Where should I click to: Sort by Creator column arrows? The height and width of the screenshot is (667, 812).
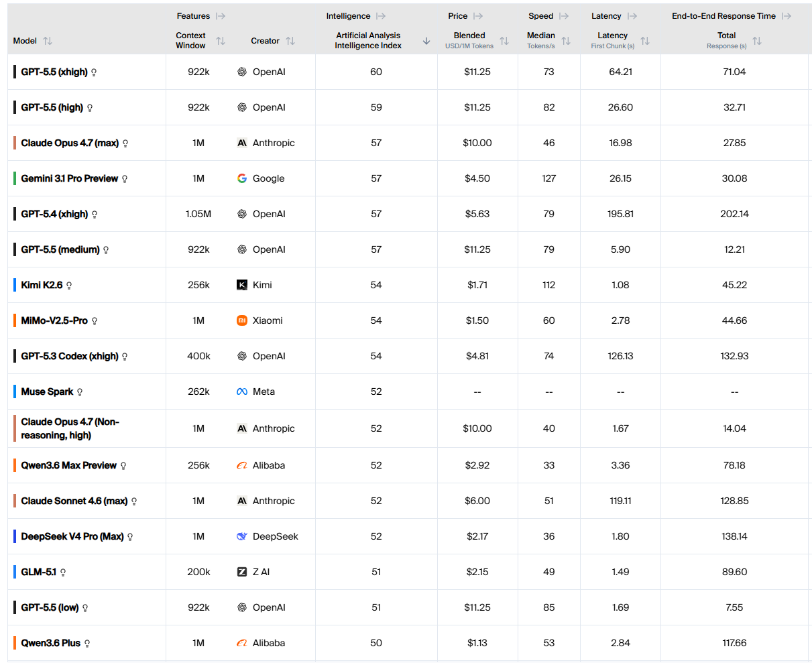pos(290,41)
